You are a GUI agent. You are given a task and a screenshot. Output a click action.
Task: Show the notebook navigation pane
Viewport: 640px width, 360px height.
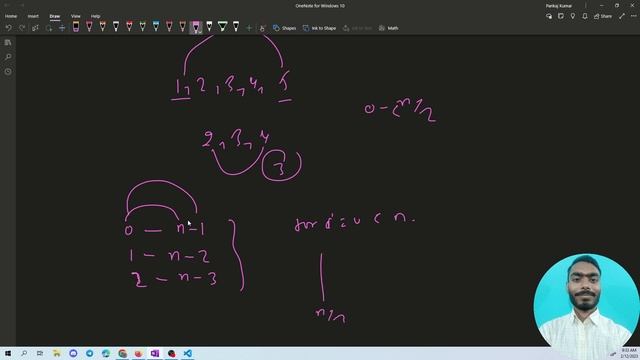(8, 42)
